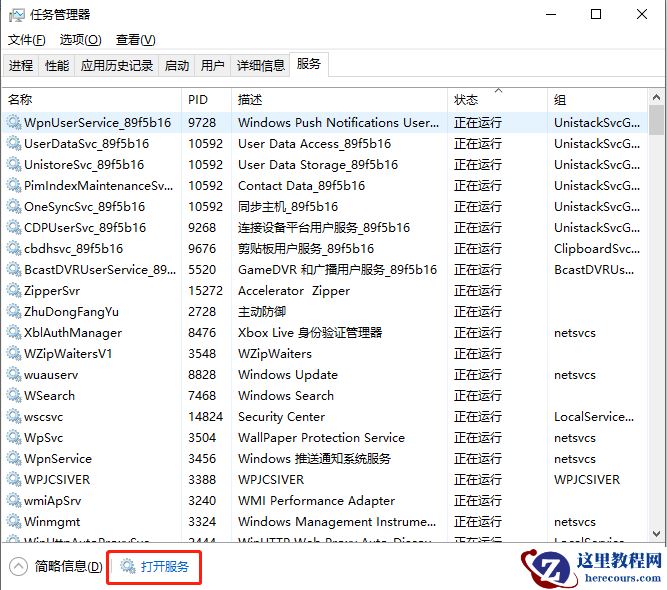Switch to the 性能 tab

(x=57, y=66)
